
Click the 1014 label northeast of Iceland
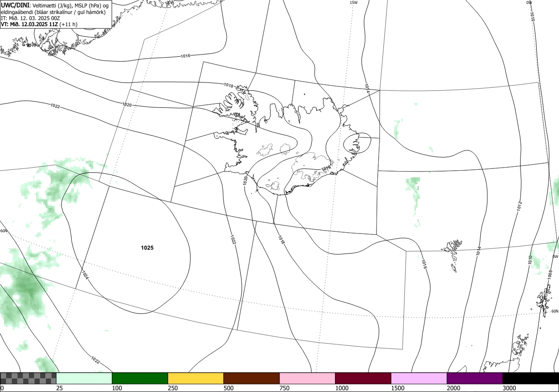(367, 87)
